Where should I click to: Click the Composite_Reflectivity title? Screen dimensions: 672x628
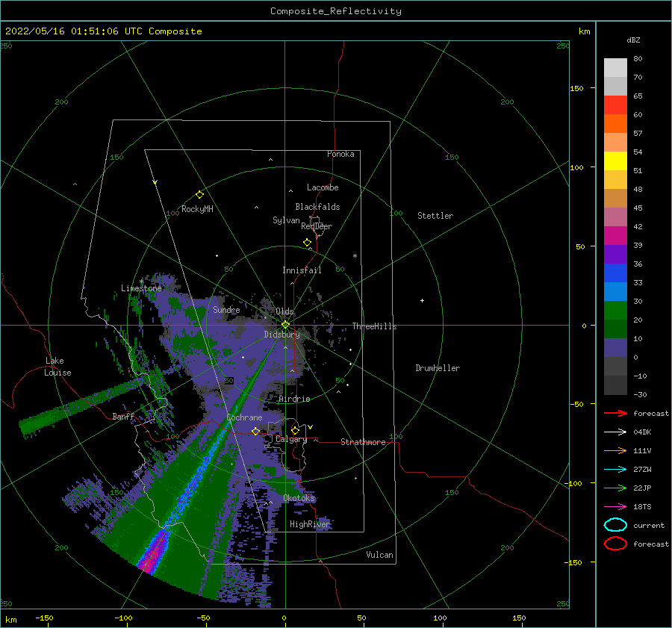[335, 11]
